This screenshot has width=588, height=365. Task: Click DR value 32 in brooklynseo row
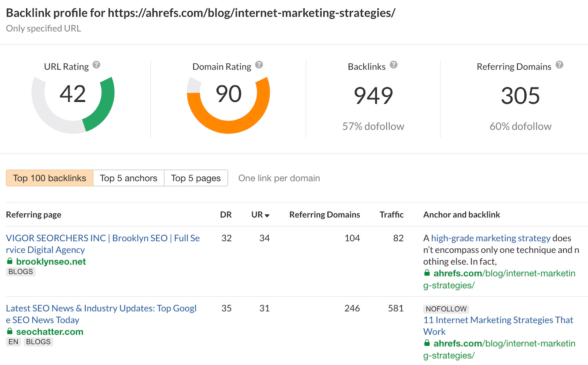[x=226, y=238]
